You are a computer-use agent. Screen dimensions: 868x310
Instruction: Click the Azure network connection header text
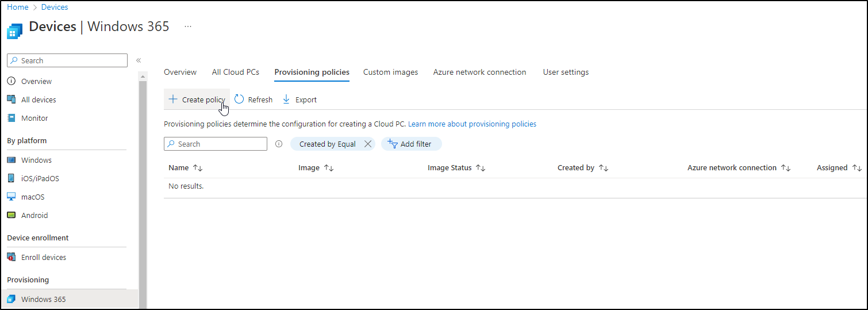tap(732, 168)
